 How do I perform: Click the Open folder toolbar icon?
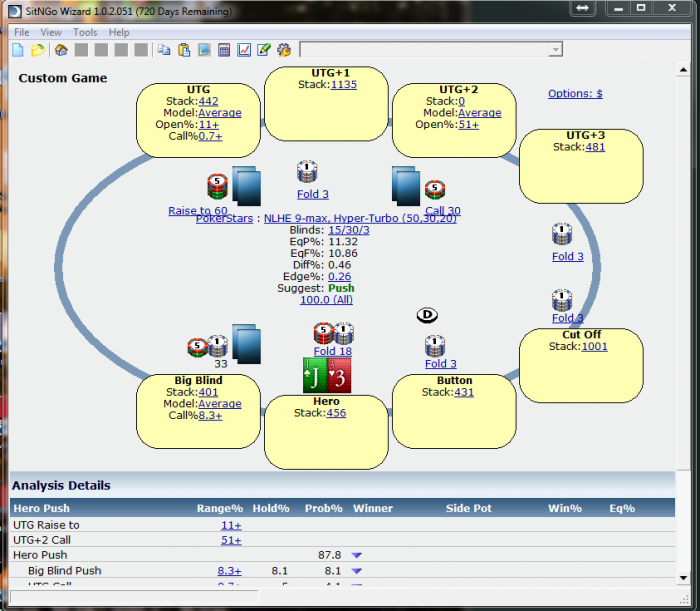point(38,50)
